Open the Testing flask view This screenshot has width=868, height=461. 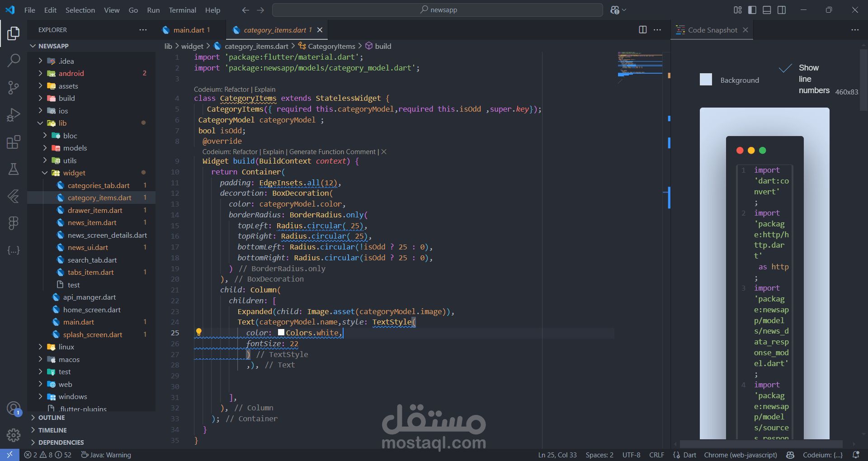(x=14, y=169)
